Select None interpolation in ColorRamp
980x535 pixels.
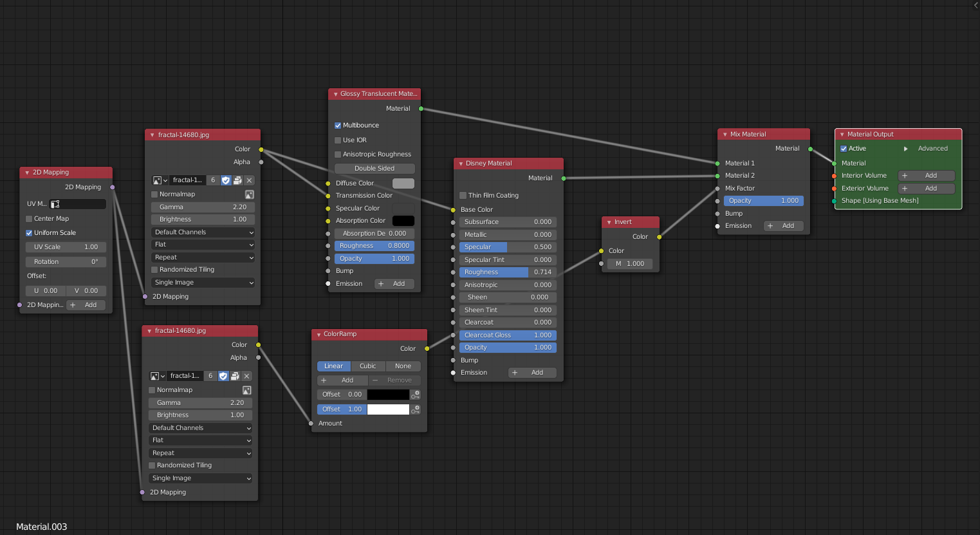403,366
